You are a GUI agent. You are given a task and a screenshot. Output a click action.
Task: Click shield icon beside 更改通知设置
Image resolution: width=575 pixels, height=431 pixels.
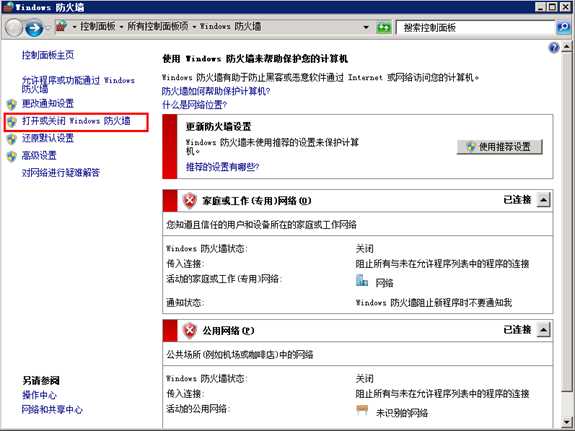coord(12,105)
